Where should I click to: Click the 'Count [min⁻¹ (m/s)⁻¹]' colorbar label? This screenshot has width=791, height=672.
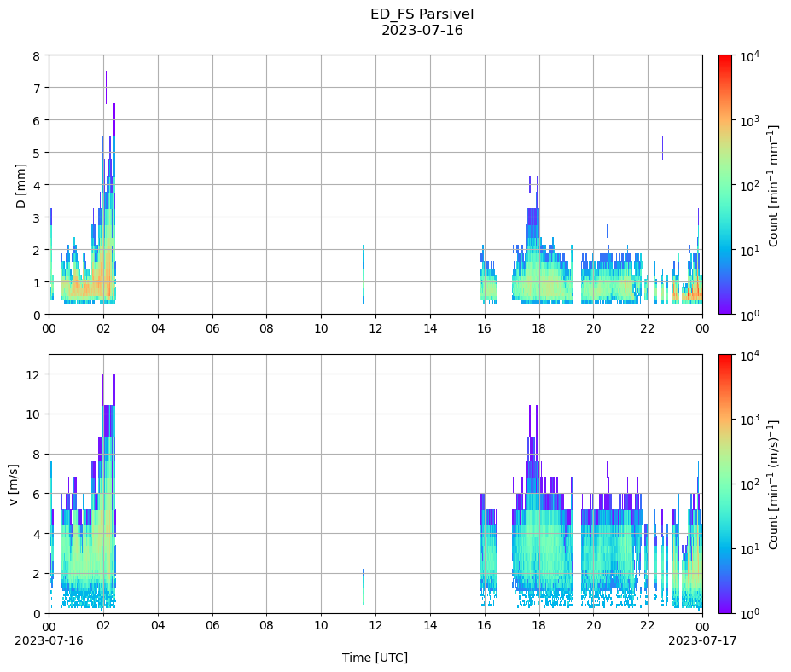(x=773, y=484)
